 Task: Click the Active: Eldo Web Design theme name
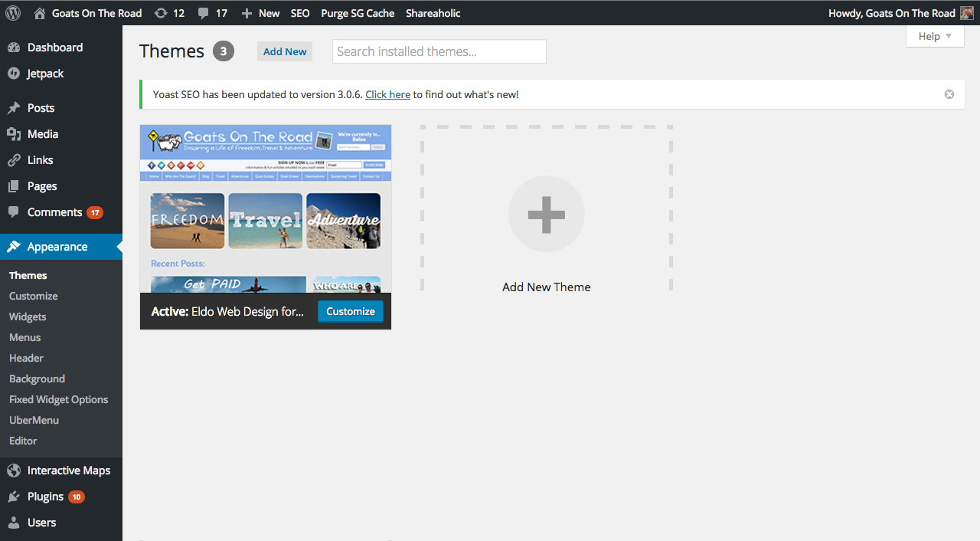pyautogui.click(x=227, y=311)
